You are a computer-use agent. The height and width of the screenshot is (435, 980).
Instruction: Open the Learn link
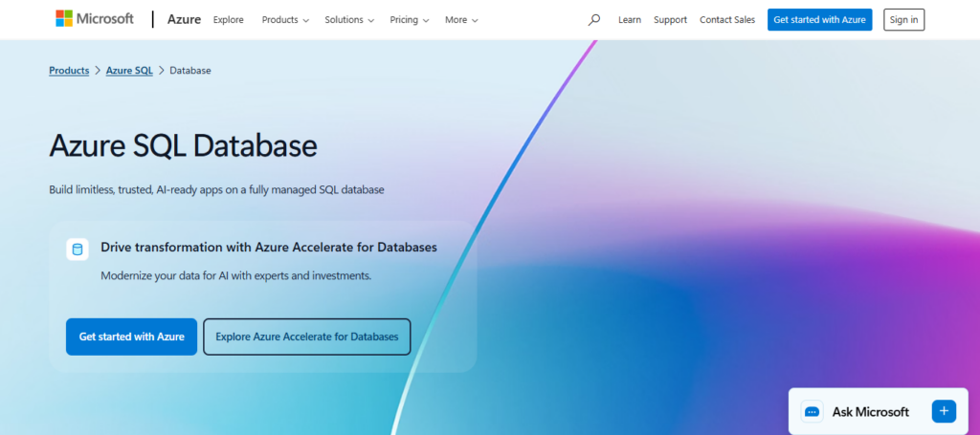[630, 20]
